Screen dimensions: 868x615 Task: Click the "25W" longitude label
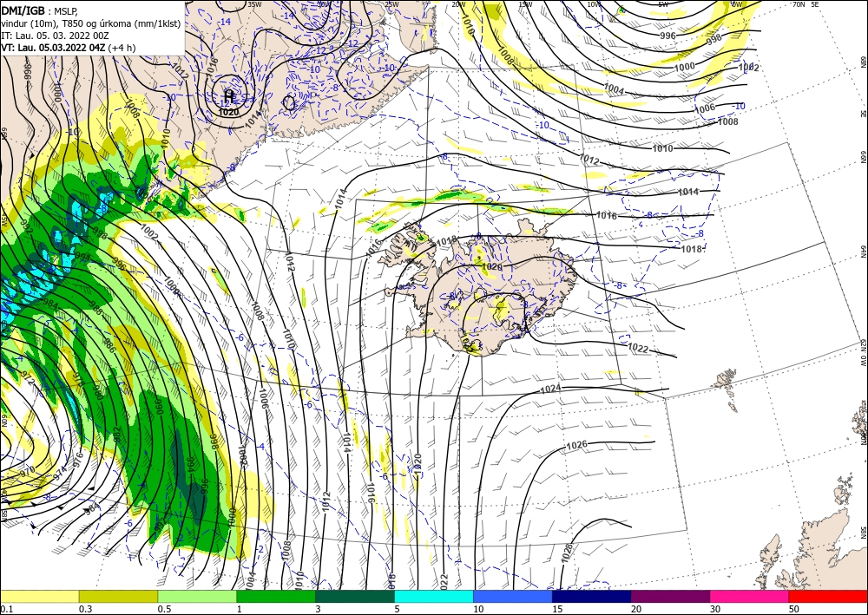click(391, 4)
